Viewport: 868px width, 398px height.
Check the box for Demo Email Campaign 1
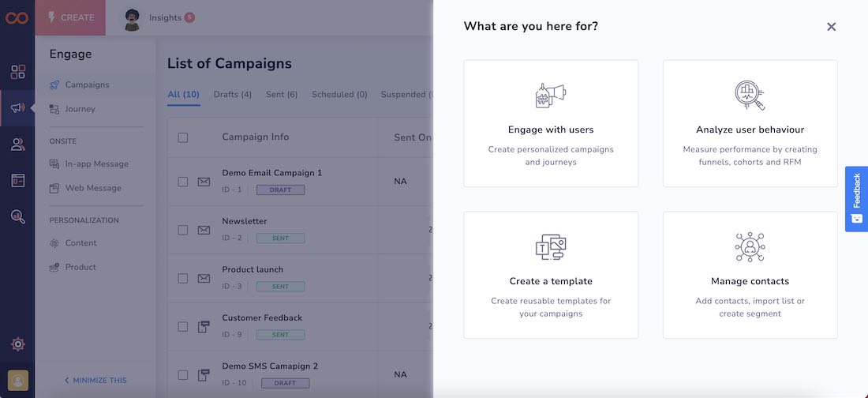[183, 182]
